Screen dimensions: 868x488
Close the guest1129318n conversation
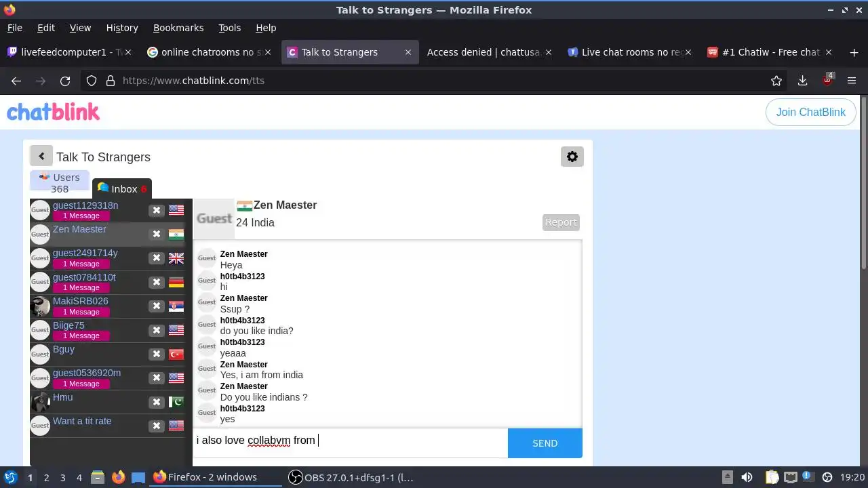coord(157,210)
